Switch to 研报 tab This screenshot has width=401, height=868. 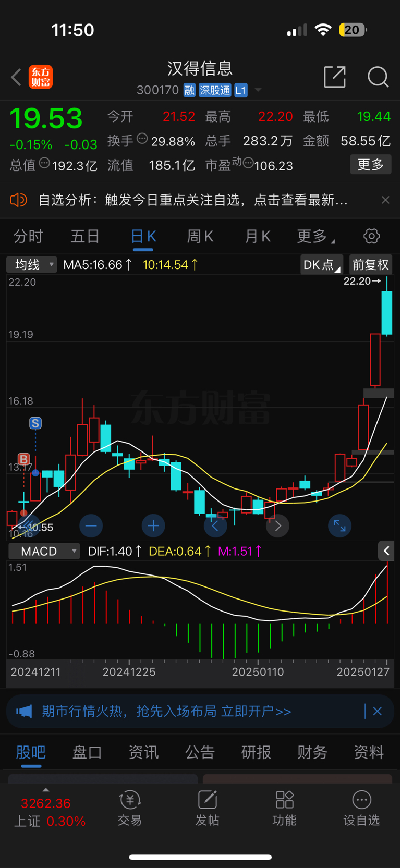pos(256,752)
